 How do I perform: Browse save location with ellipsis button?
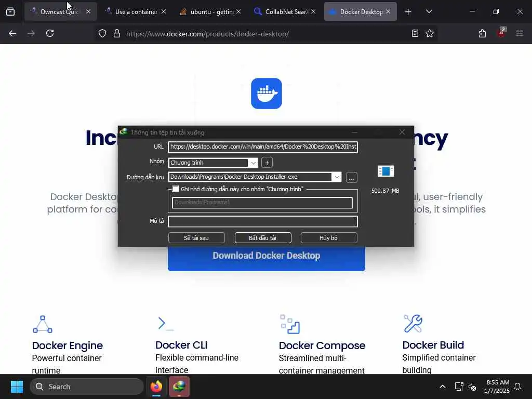(351, 178)
